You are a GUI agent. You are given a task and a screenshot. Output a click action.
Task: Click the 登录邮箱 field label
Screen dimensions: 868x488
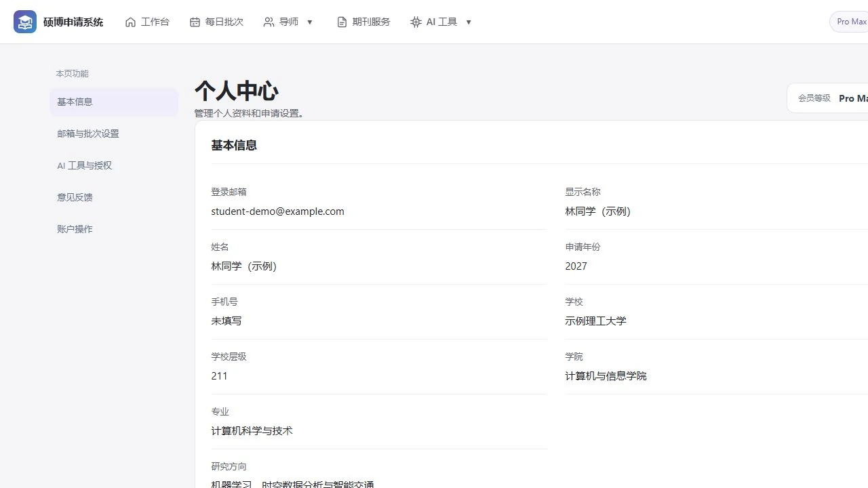point(229,192)
